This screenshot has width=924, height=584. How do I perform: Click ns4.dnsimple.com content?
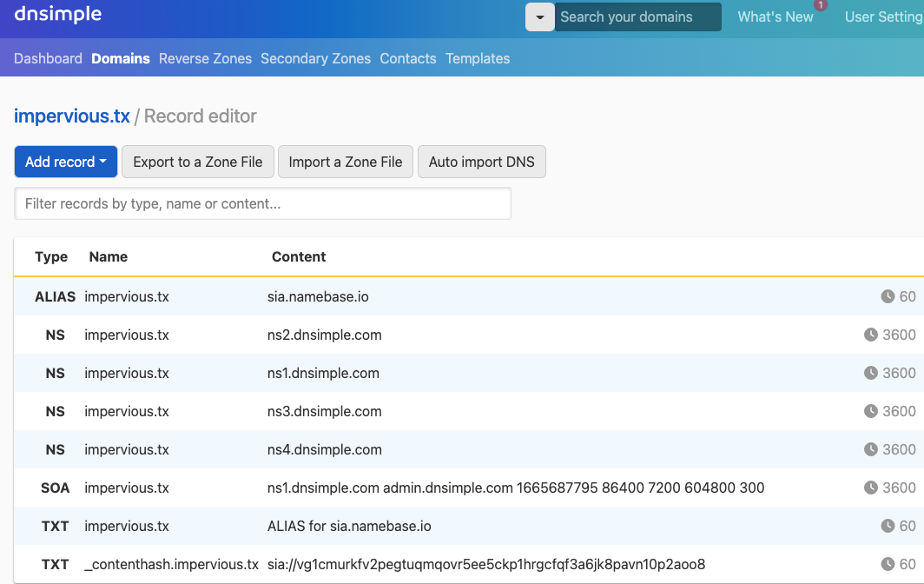pyautogui.click(x=325, y=450)
